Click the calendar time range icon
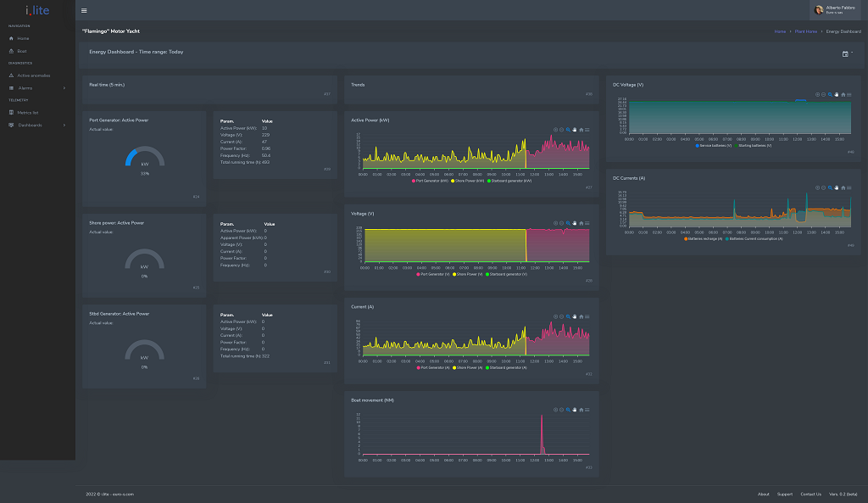The image size is (868, 503). (x=845, y=53)
